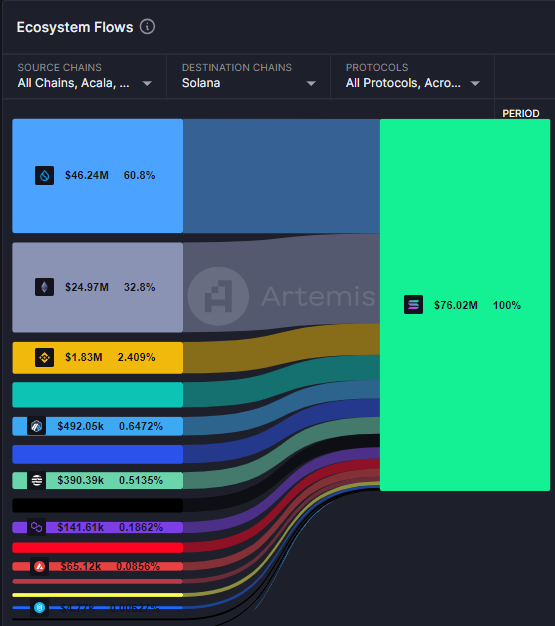Click the Arbitrum logo beside $492.05k

pos(36,426)
